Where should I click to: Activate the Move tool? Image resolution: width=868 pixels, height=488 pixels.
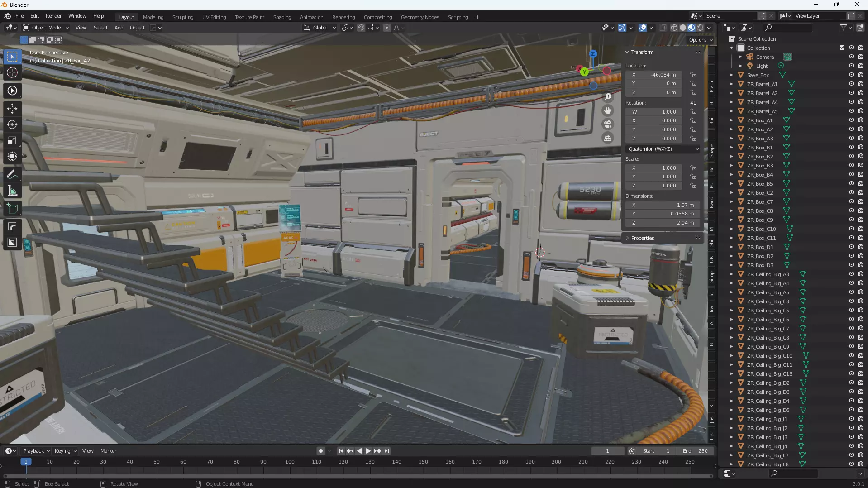(12, 109)
